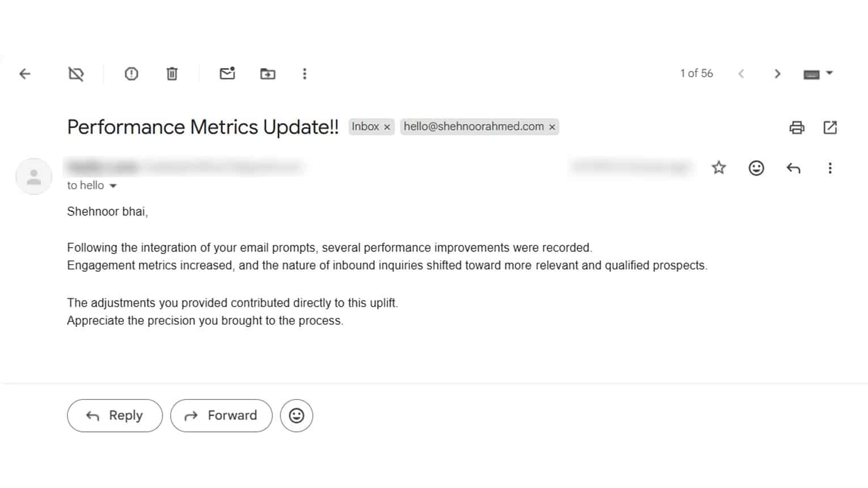Click the reply arrow in message header
Screen dimensions: 868x488
[x=793, y=168]
